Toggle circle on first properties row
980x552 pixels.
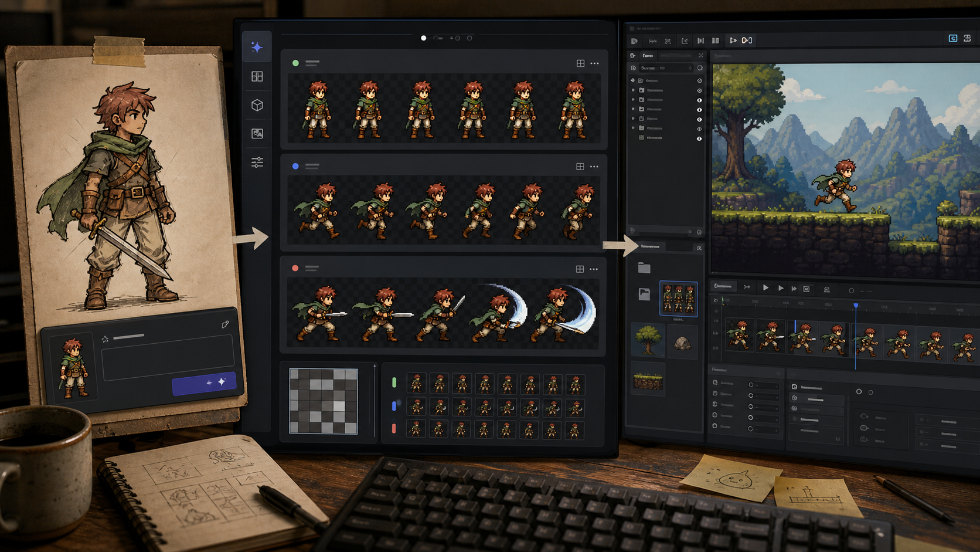tap(751, 385)
